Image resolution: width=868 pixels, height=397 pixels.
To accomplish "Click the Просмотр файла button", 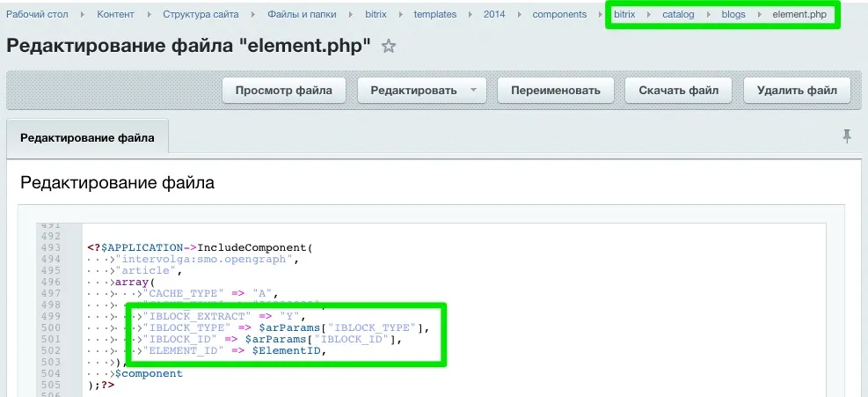I will tap(283, 90).
